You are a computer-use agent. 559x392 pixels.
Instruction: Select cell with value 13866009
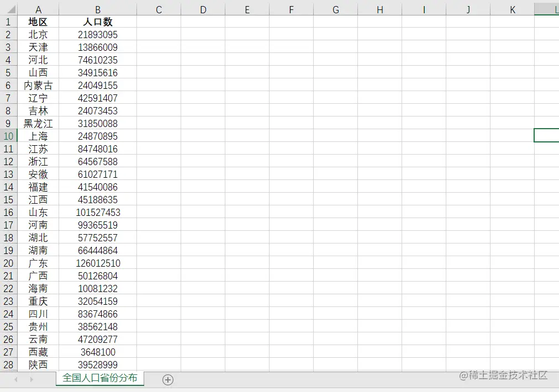(98, 47)
